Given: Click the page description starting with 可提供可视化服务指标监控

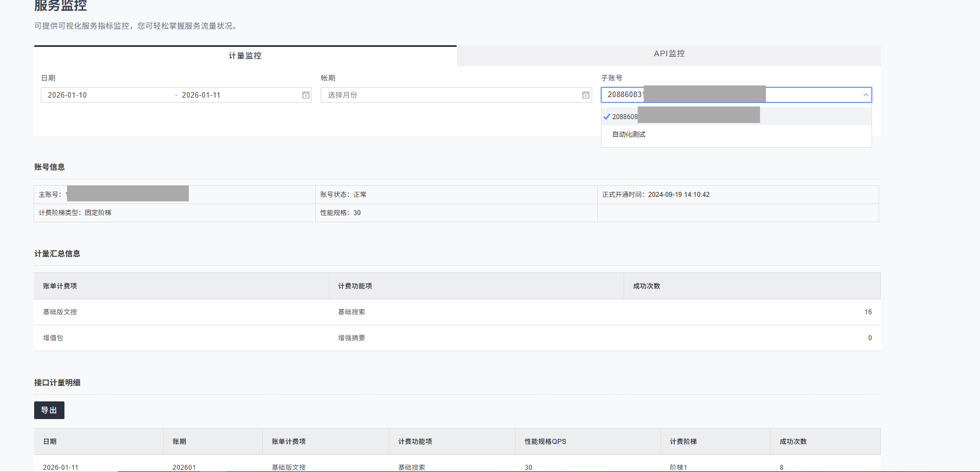Looking at the screenshot, I should (137, 26).
